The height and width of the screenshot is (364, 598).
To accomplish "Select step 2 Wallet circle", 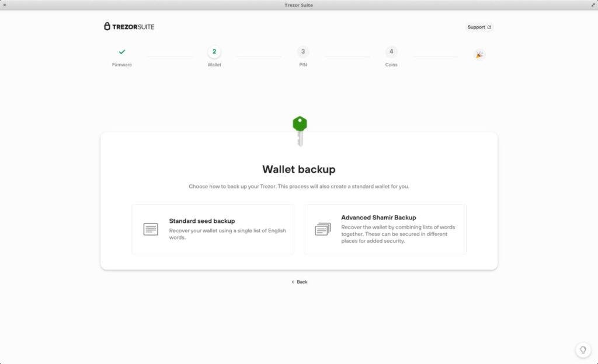I will pyautogui.click(x=214, y=52).
